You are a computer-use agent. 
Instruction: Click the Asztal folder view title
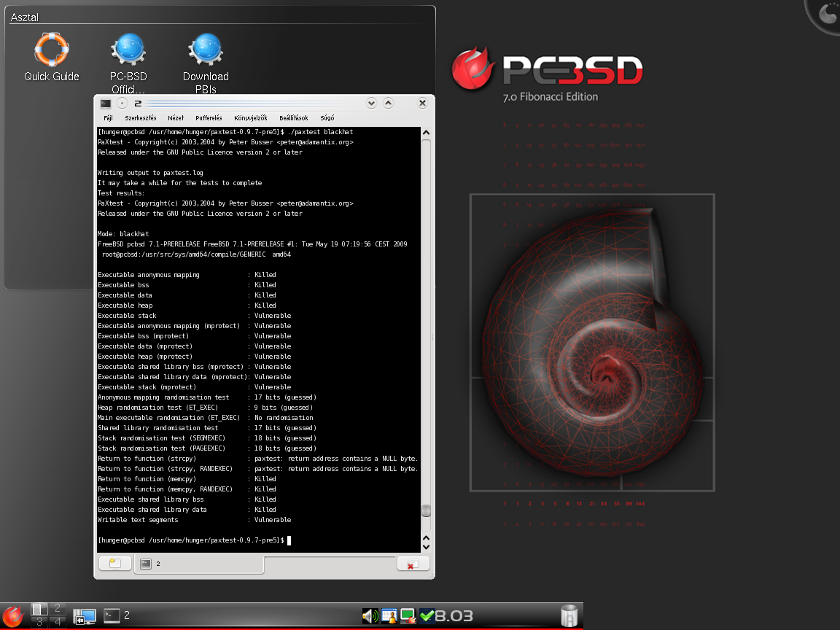click(25, 17)
